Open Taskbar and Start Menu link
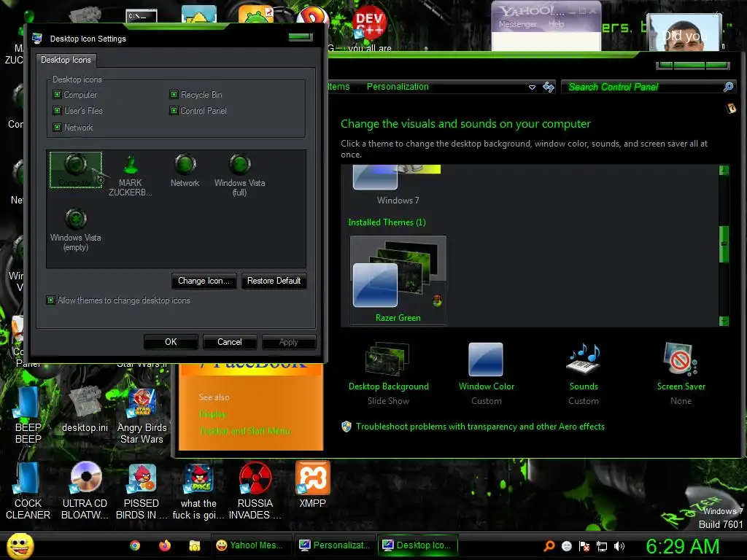This screenshot has width=747, height=560. [245, 431]
